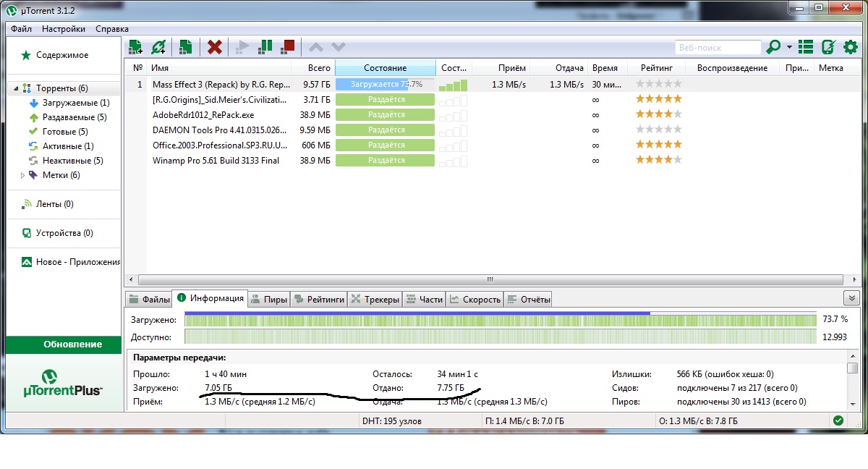The image size is (868, 469).
Task: Click the green network status checkmark icon
Action: [838, 421]
